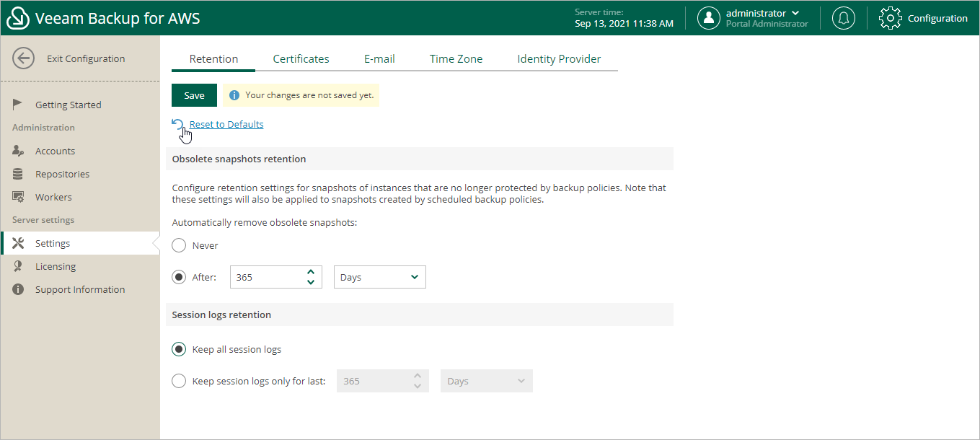Open the E-mail tab

tap(379, 59)
